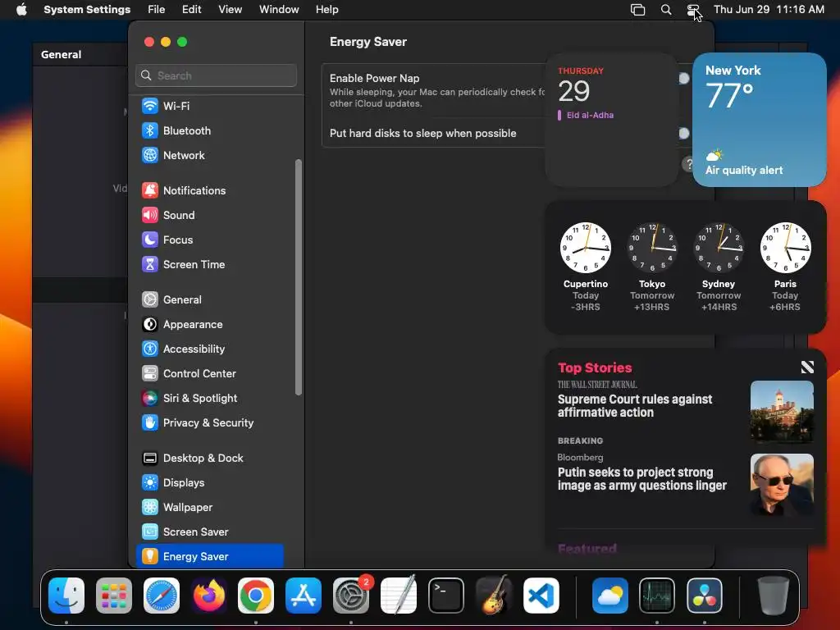Click the settings Search field
Image resolution: width=840 pixels, height=630 pixels.
point(216,75)
